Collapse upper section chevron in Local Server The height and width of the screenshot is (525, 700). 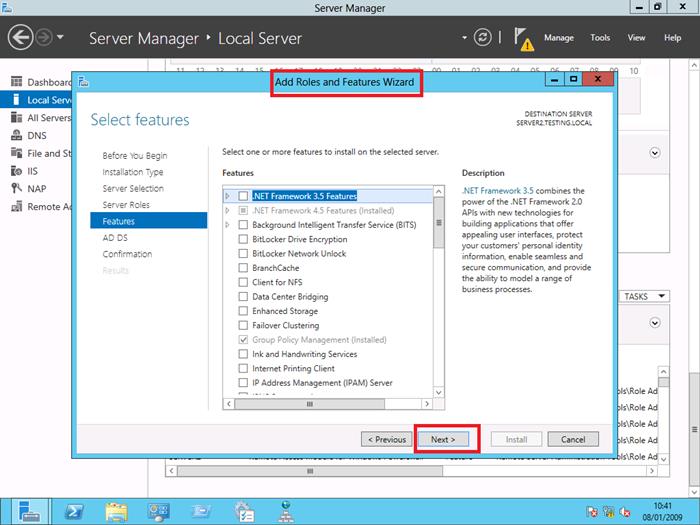point(654,153)
